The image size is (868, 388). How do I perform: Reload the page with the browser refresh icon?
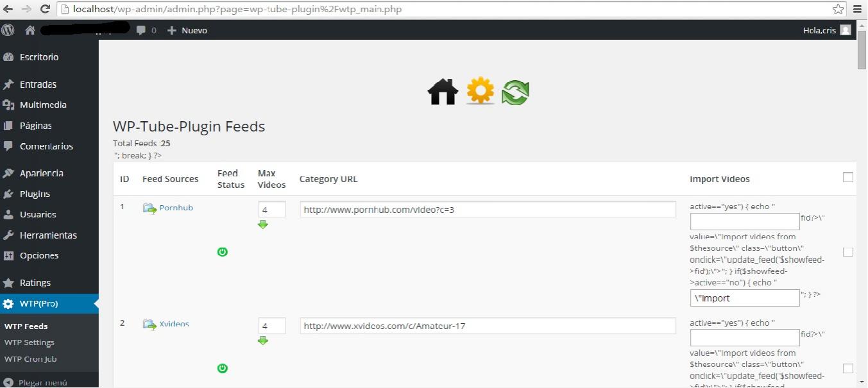point(45,9)
